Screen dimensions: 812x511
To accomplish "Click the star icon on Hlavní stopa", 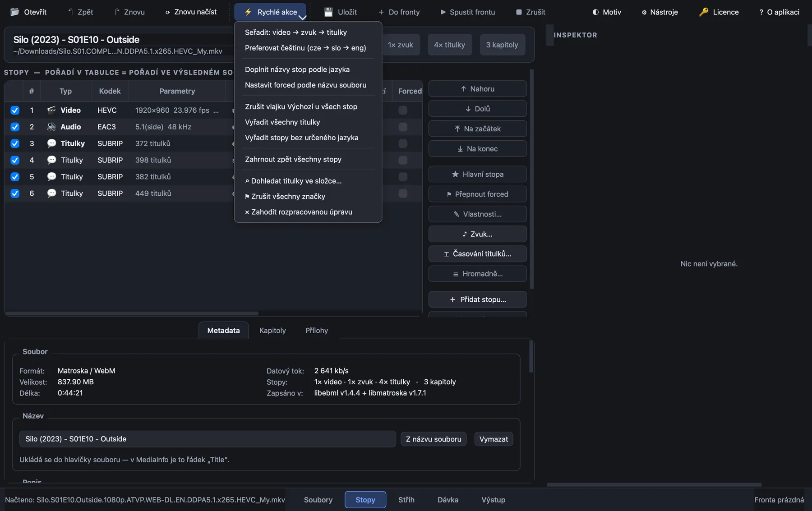I will pyautogui.click(x=455, y=174).
